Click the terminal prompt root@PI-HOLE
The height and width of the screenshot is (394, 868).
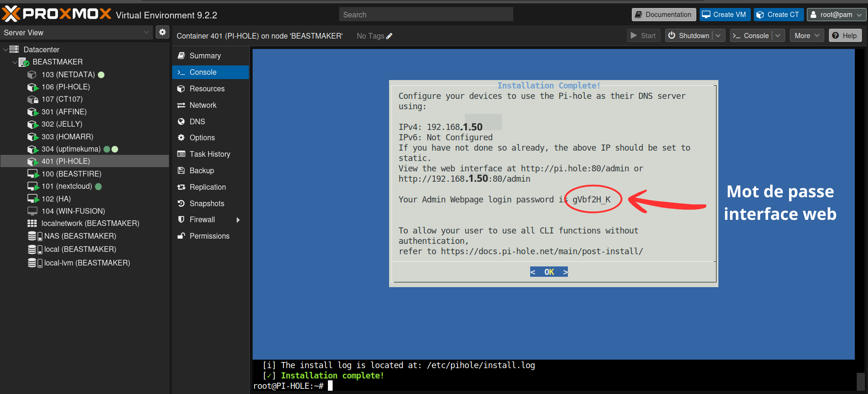pos(288,386)
